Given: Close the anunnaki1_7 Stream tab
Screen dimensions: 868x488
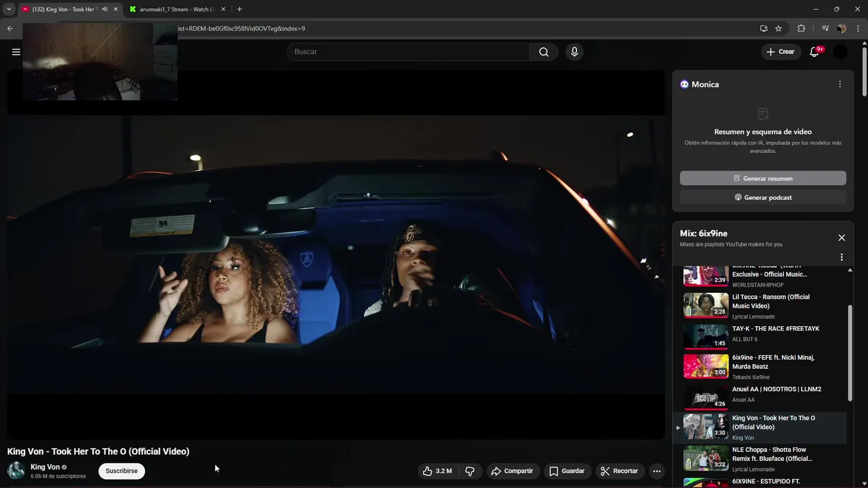Looking at the screenshot, I should click(223, 9).
